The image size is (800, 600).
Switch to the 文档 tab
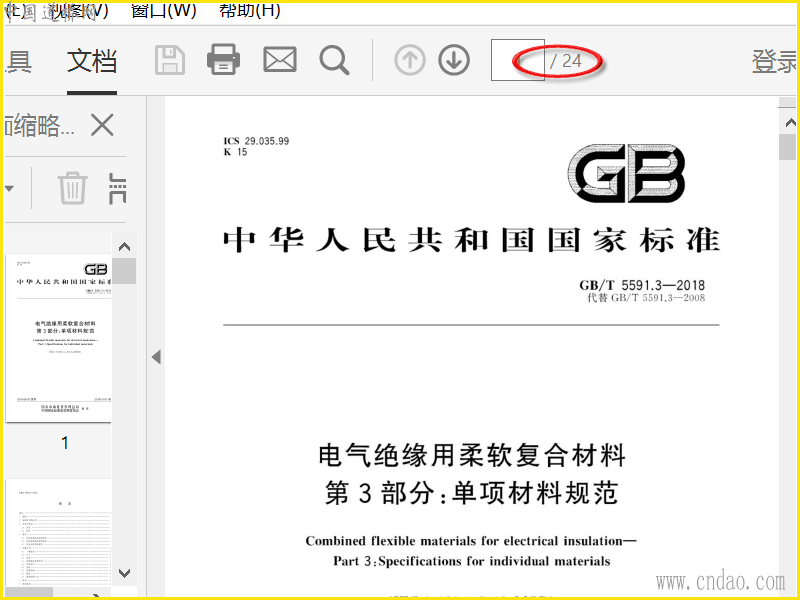point(92,61)
